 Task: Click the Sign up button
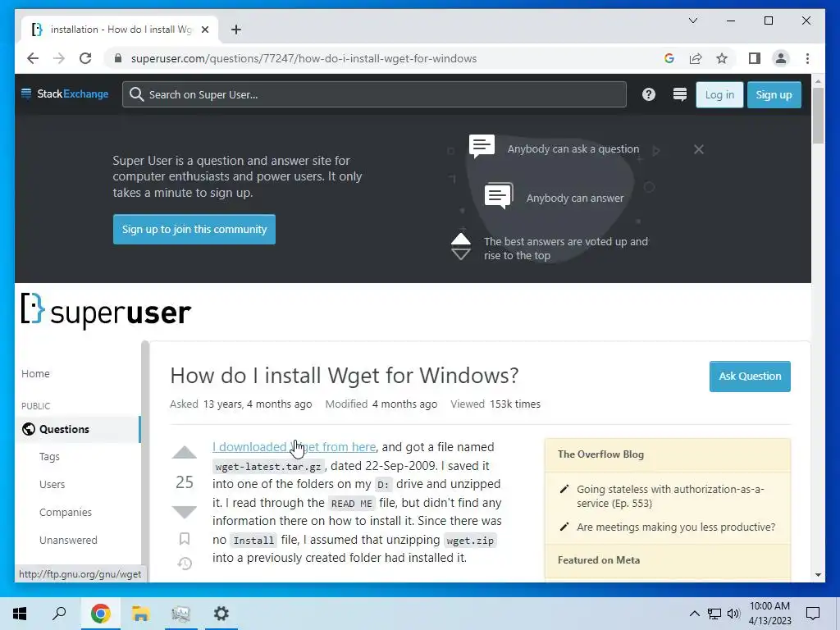(x=774, y=95)
